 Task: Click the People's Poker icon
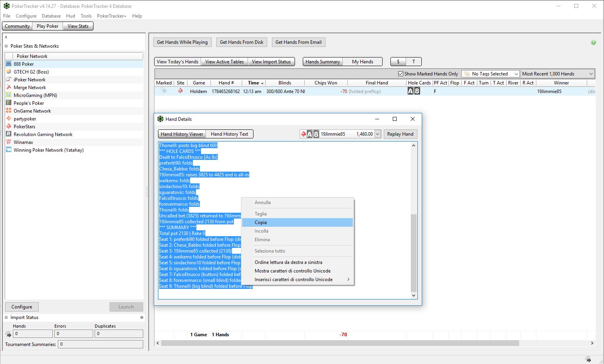click(x=9, y=103)
